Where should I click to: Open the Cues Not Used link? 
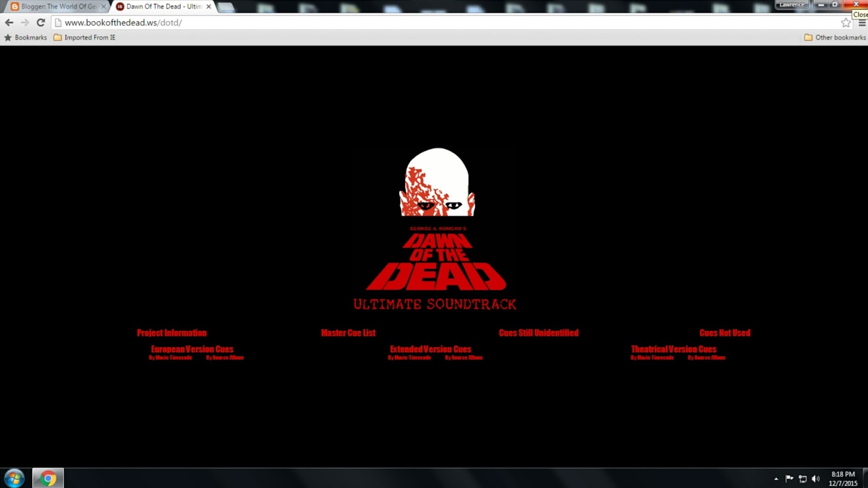pos(725,333)
